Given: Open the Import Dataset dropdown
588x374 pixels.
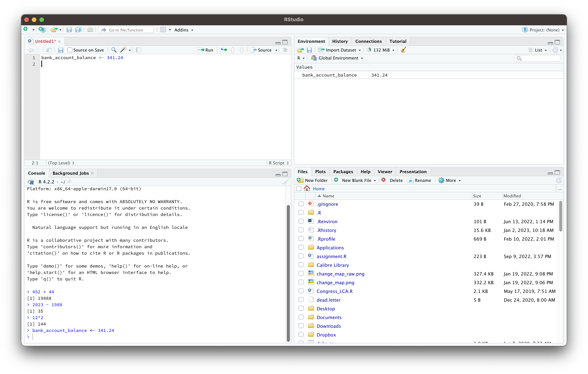Looking at the screenshot, I should (340, 50).
